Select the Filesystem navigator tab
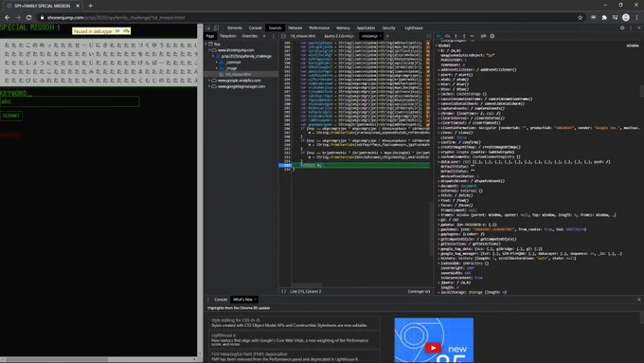Screen dimensions: 644x363 tap(228, 36)
